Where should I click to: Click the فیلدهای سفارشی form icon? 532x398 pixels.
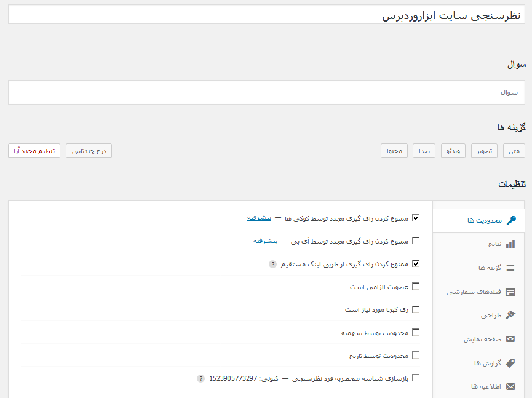(510, 292)
